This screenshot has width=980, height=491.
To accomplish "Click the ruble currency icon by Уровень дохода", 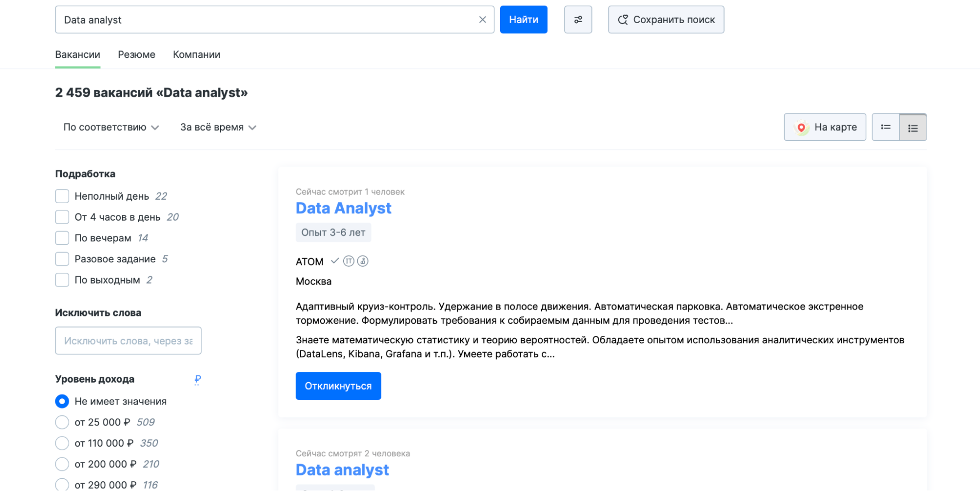I will (198, 379).
